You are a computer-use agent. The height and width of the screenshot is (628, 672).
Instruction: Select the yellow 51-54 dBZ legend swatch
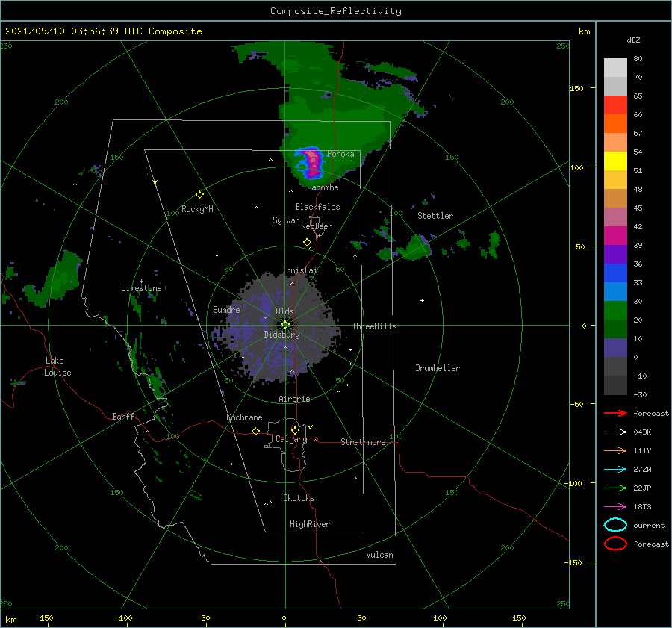click(615, 161)
